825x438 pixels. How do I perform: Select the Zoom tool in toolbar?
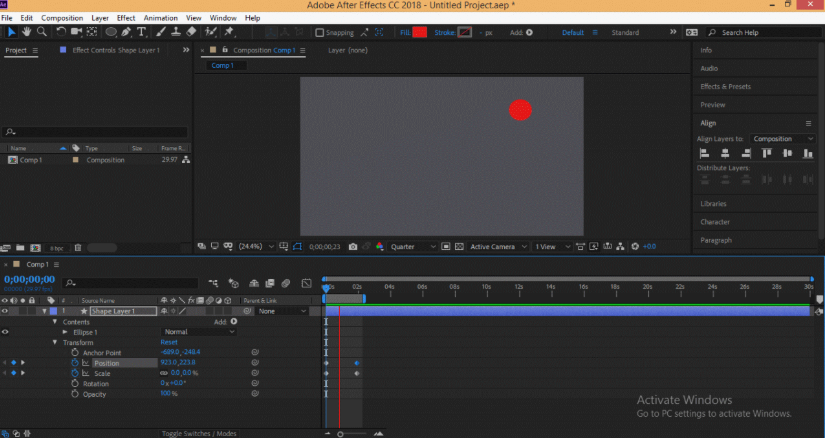(x=42, y=32)
